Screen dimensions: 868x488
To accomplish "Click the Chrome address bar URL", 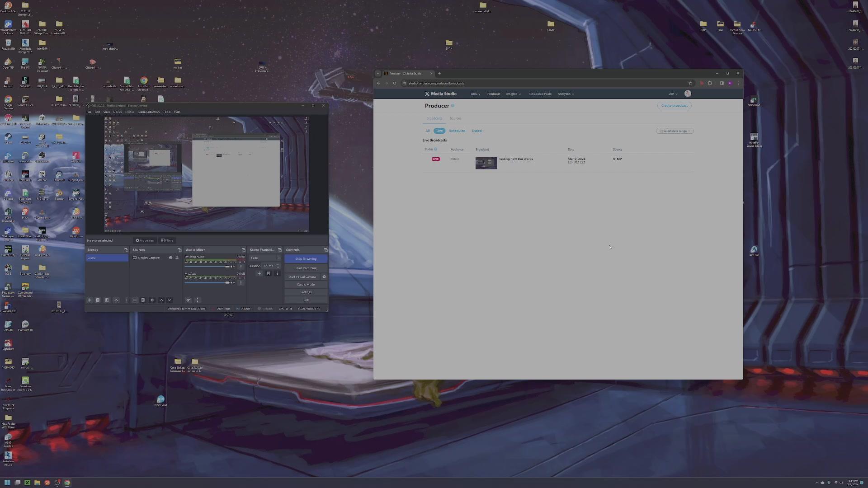I will click(x=437, y=83).
